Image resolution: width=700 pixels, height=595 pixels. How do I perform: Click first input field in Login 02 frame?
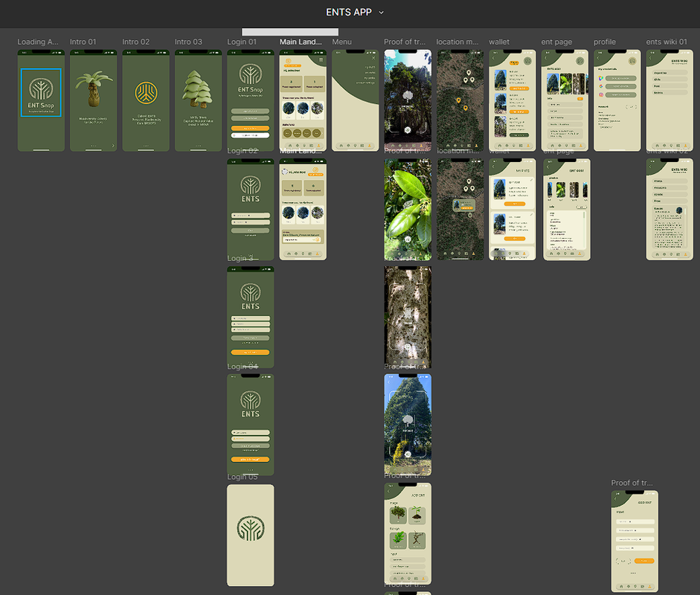pos(250,215)
